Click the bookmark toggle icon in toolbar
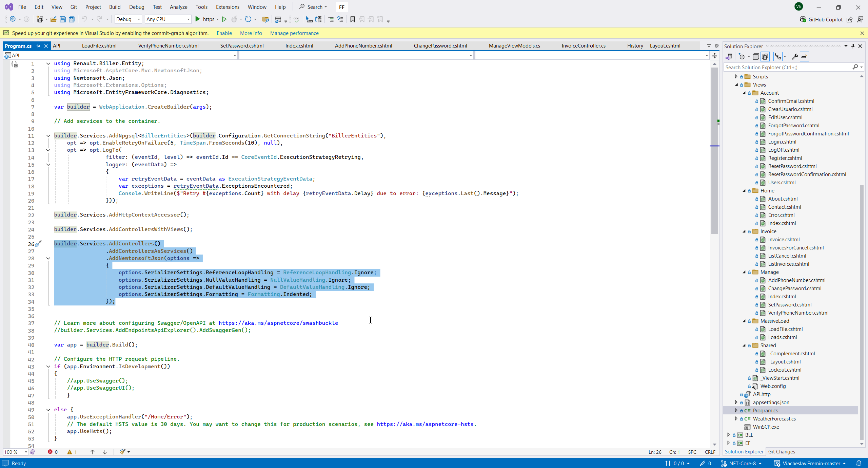Viewport: 868px width, 468px height. coord(353,19)
